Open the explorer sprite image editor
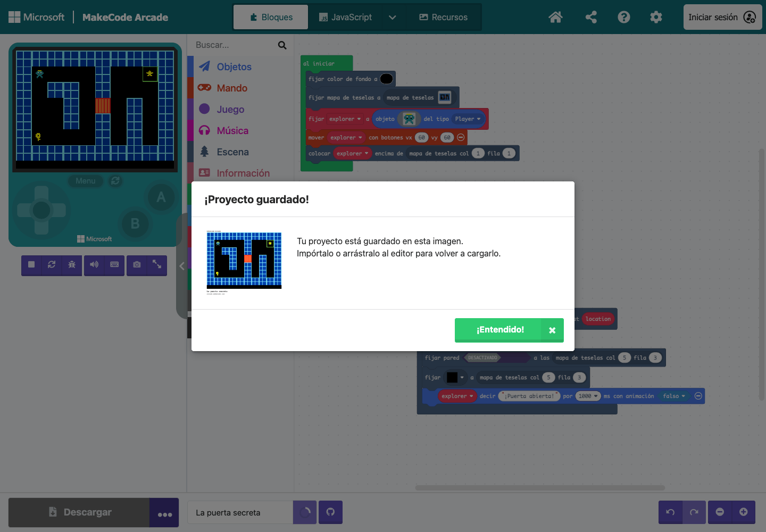766x532 pixels. pyautogui.click(x=409, y=119)
